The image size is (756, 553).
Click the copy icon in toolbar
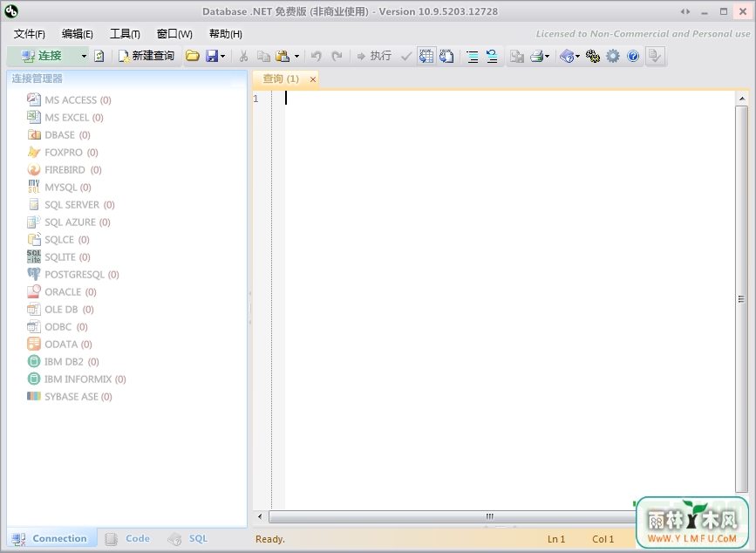tap(263, 56)
